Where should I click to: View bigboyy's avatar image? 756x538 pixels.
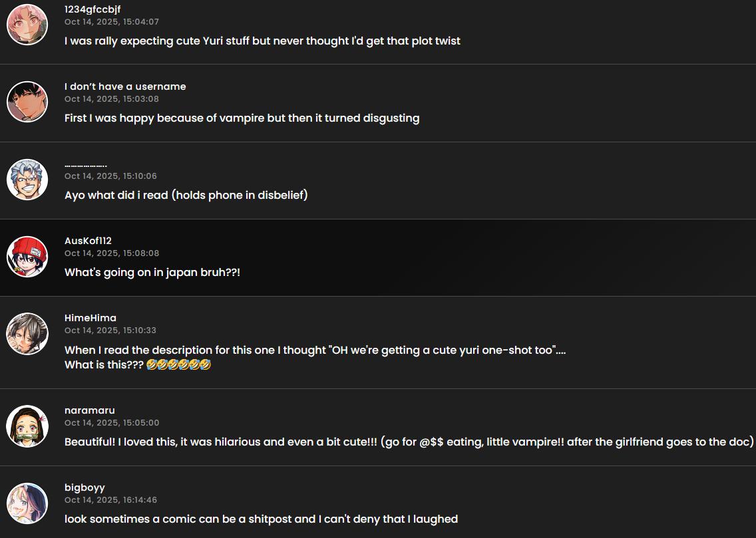pos(27,503)
